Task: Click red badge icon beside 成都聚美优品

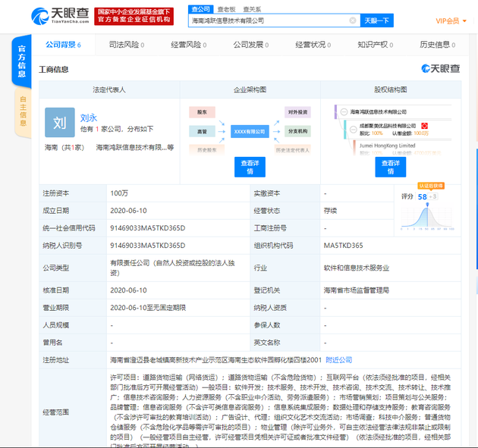Action: pos(425,126)
